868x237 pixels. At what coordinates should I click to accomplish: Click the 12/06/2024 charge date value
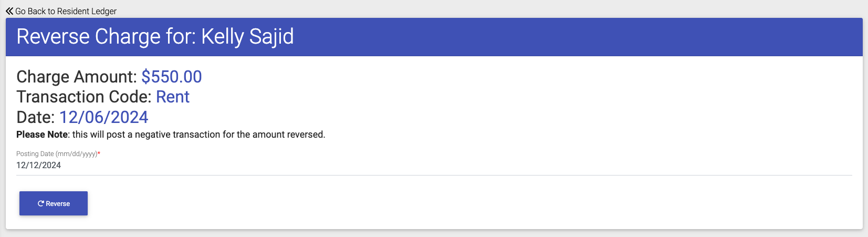(x=103, y=117)
